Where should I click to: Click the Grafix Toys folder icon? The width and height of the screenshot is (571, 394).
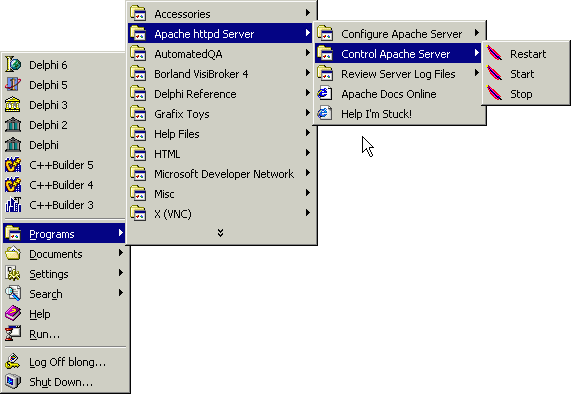[x=138, y=114]
